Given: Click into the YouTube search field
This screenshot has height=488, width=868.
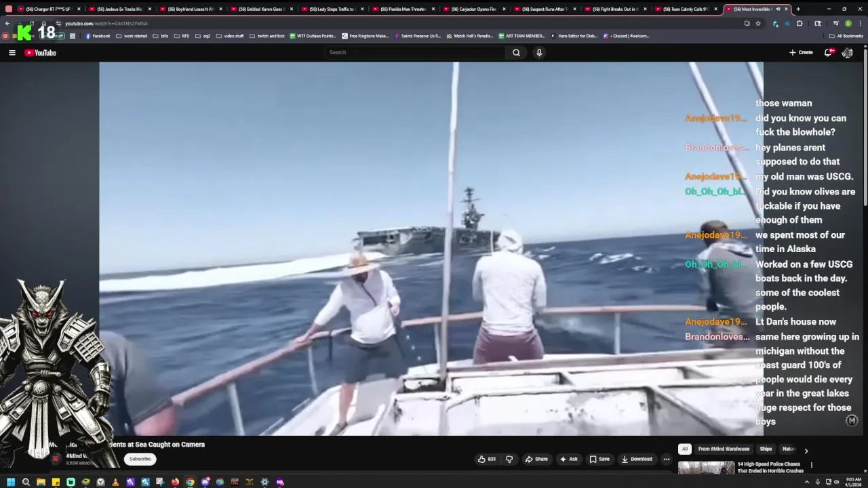Looking at the screenshot, I should point(415,52).
